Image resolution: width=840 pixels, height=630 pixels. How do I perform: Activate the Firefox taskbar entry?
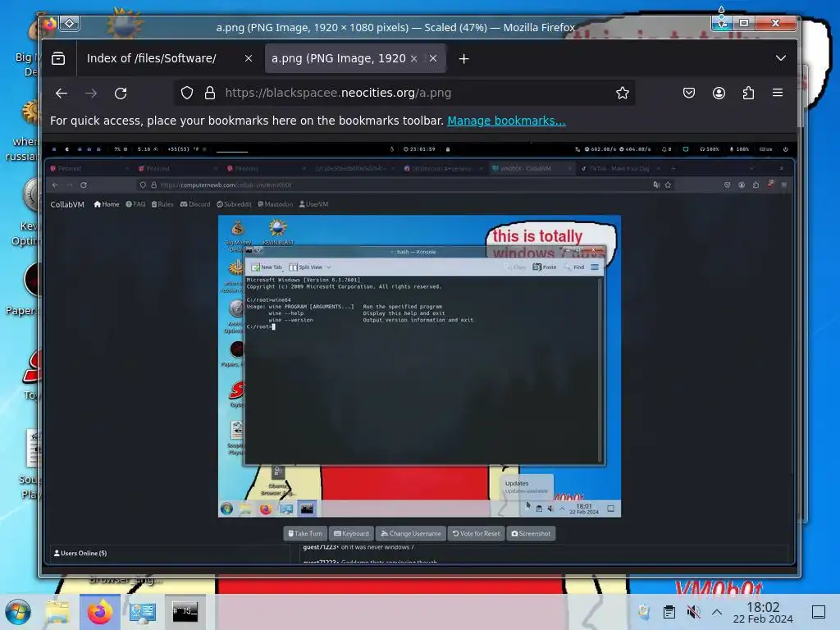click(100, 612)
